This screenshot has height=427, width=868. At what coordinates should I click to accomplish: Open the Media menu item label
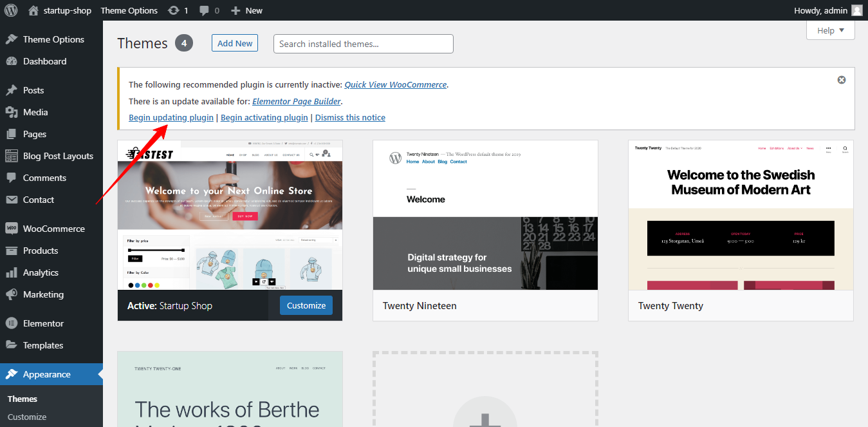(35, 112)
